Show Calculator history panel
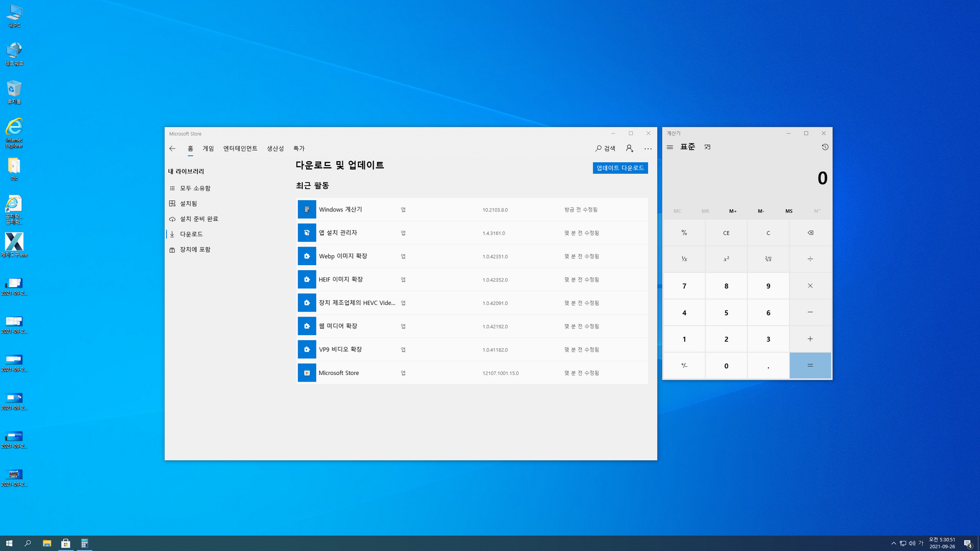The width and height of the screenshot is (980, 551). pyautogui.click(x=825, y=147)
